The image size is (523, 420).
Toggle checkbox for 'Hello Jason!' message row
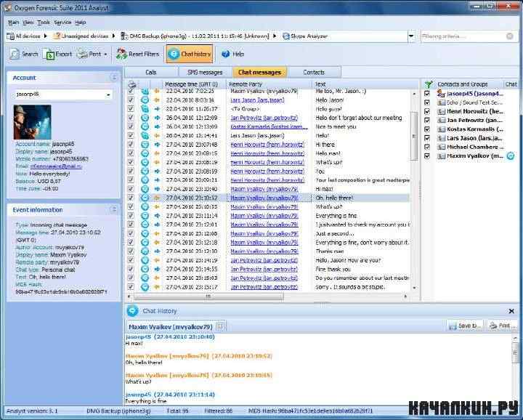(131, 100)
